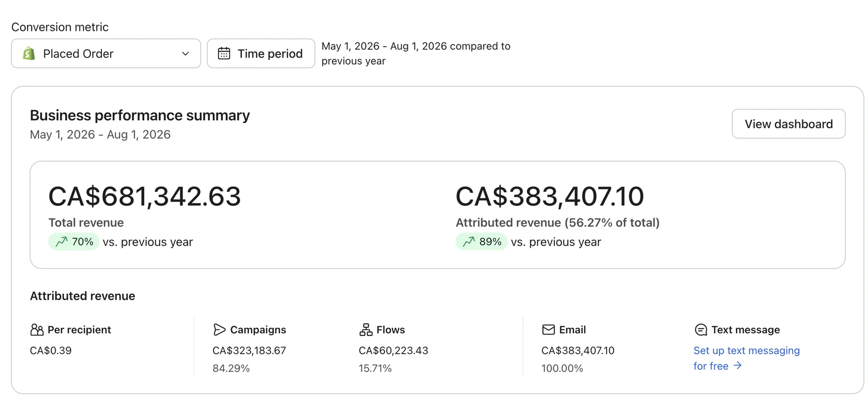This screenshot has height=400, width=868.
Task: Click the total revenue value CA$681,342.63
Action: pos(144,196)
